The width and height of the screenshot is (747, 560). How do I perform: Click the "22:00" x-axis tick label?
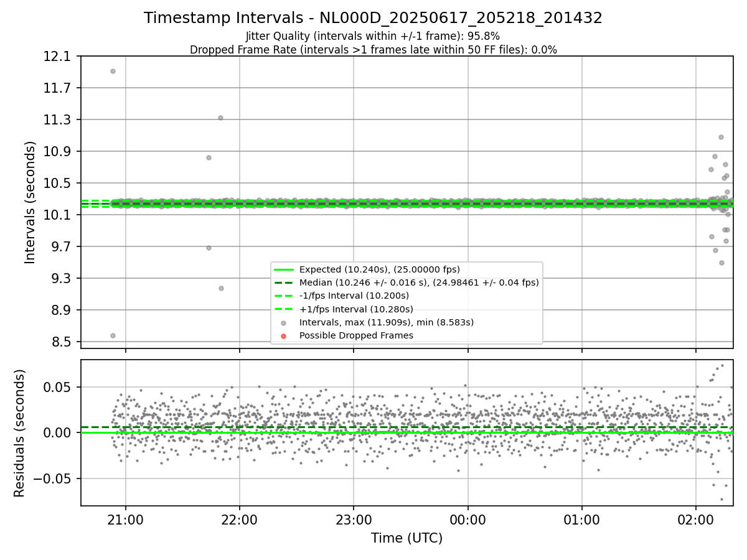click(240, 521)
